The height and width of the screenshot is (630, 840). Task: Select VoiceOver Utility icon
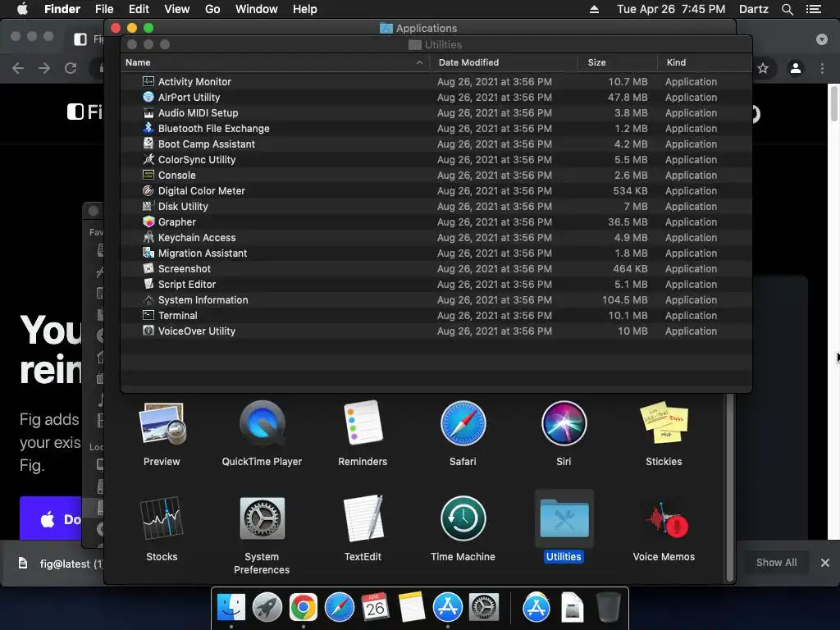click(x=148, y=331)
